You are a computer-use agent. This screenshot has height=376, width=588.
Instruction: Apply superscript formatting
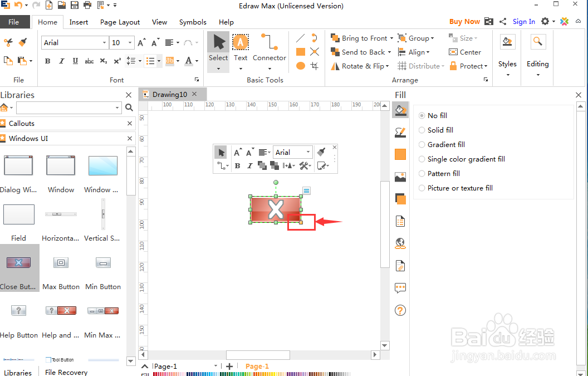coord(117,61)
